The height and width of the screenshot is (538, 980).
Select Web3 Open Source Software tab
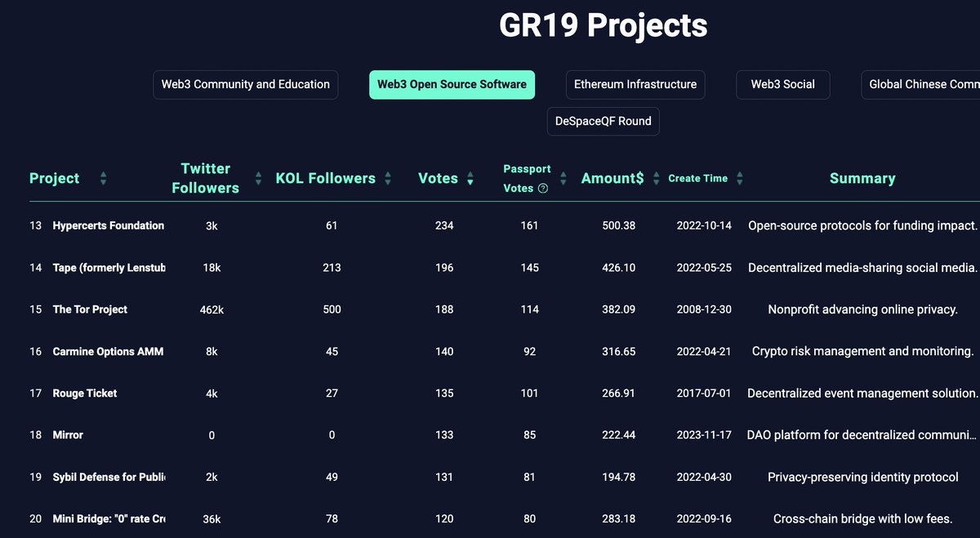(x=452, y=84)
